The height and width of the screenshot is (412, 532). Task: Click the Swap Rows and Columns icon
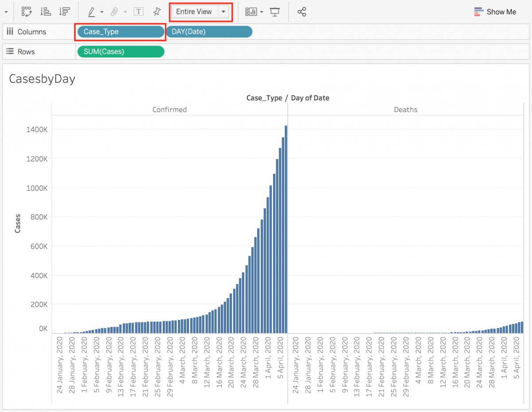[27, 12]
